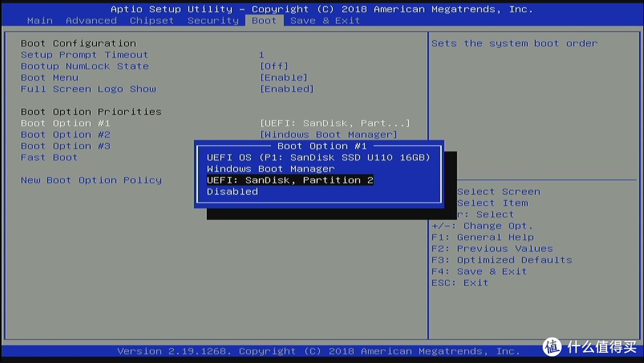Toggle Bootup NumLock State Off value
Screen dimensions: 644x363
point(274,66)
